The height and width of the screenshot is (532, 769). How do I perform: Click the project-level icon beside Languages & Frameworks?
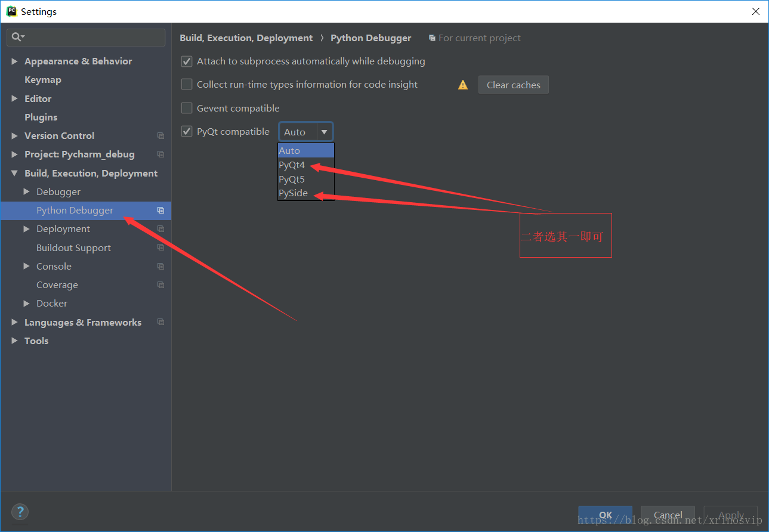pos(160,322)
